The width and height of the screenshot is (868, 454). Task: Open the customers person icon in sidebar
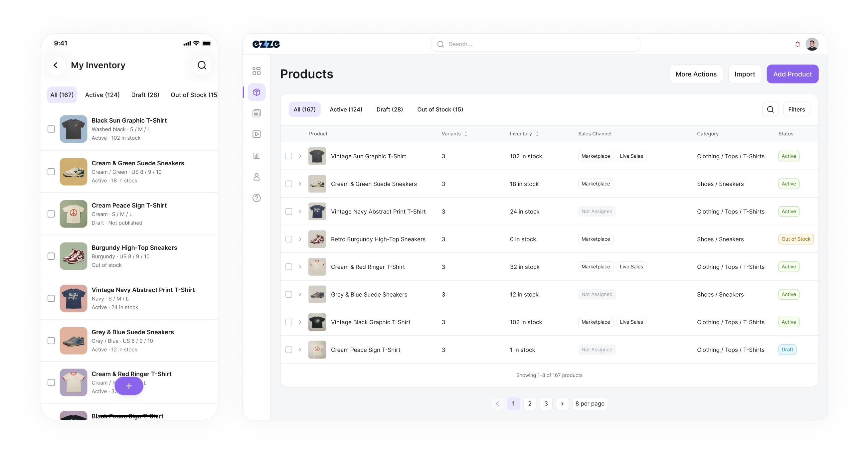tap(257, 177)
